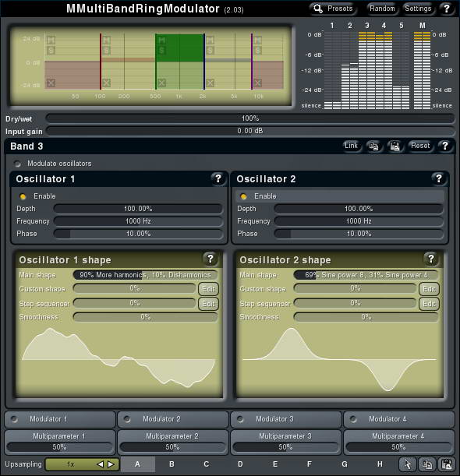Viewport: 460px width, 476px height.
Task: Open Oscillator 2 help question mark
Action: click(438, 179)
